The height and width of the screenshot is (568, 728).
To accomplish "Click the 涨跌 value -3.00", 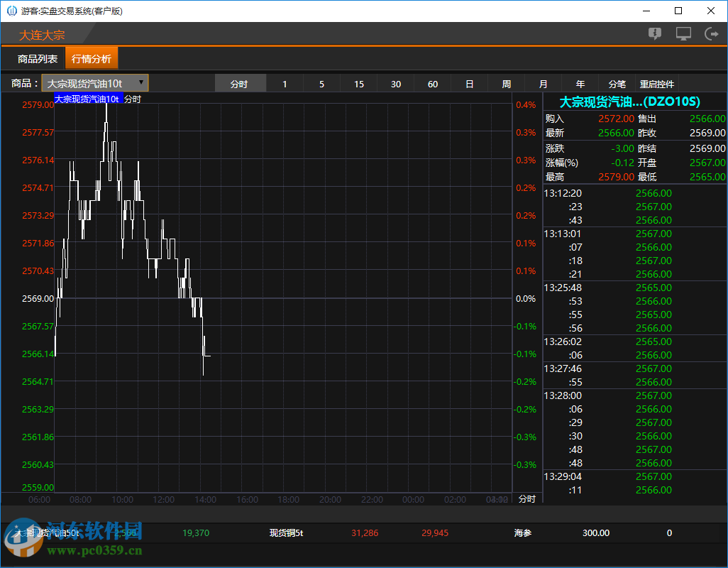I will pos(622,148).
